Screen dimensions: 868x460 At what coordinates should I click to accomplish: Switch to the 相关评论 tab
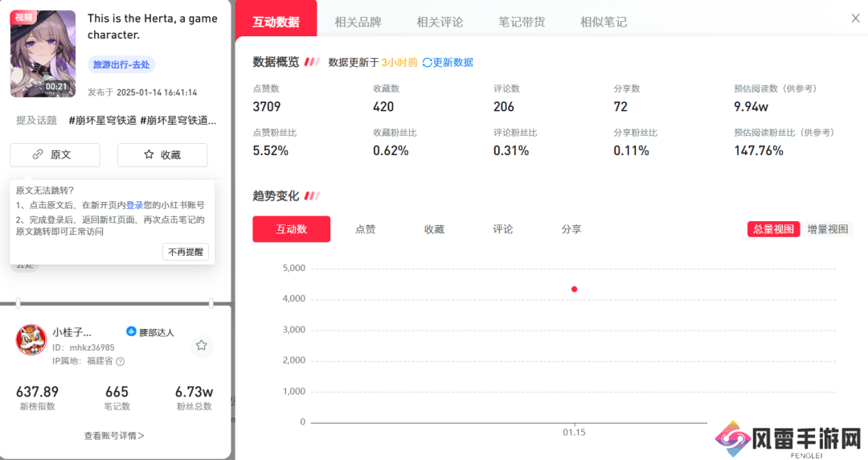tap(440, 23)
